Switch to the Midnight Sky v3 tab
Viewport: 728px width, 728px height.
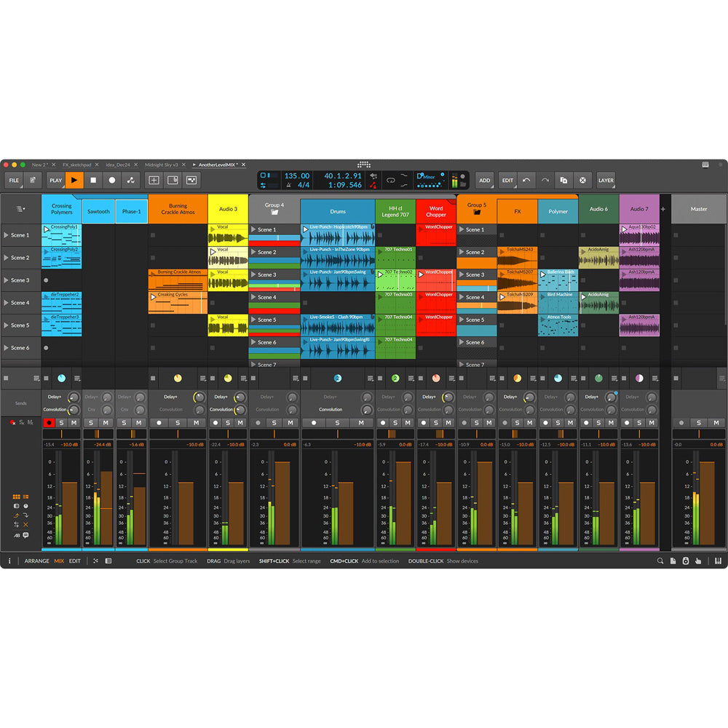[x=161, y=165]
